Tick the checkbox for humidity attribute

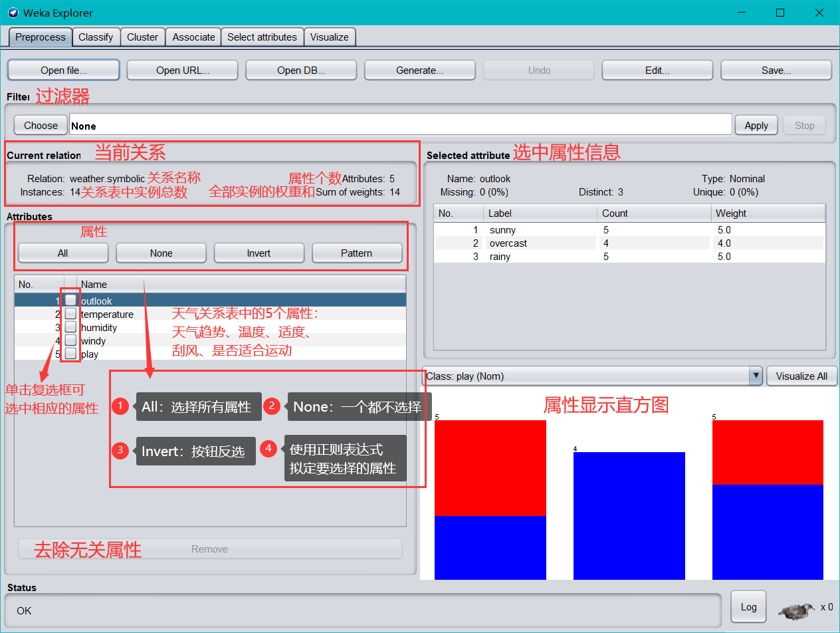point(70,327)
